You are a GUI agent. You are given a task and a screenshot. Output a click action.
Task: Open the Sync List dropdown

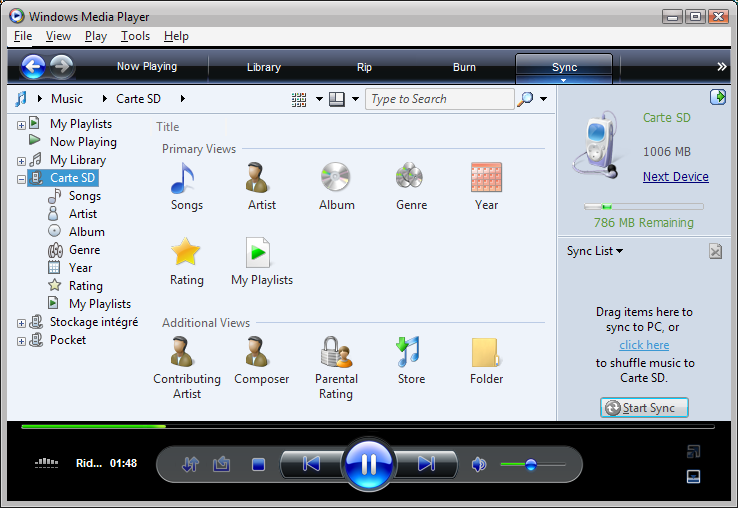tap(595, 251)
